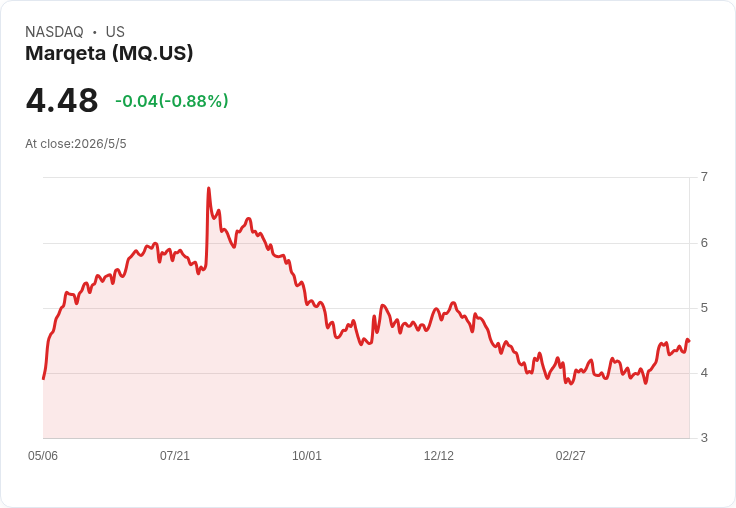This screenshot has height=508, width=736.
Task: Select the US market label
Action: 115,32
